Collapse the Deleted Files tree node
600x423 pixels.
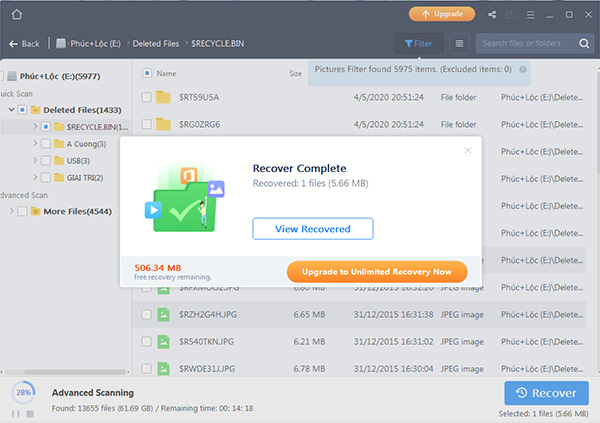tap(11, 110)
